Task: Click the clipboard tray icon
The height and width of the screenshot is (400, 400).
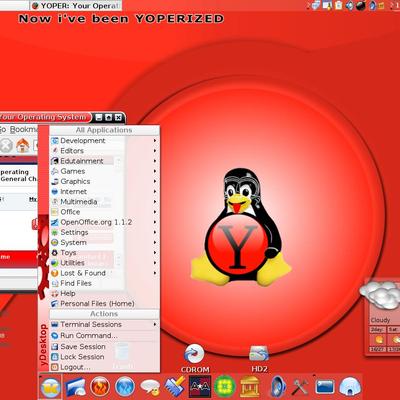Action: point(339,5)
